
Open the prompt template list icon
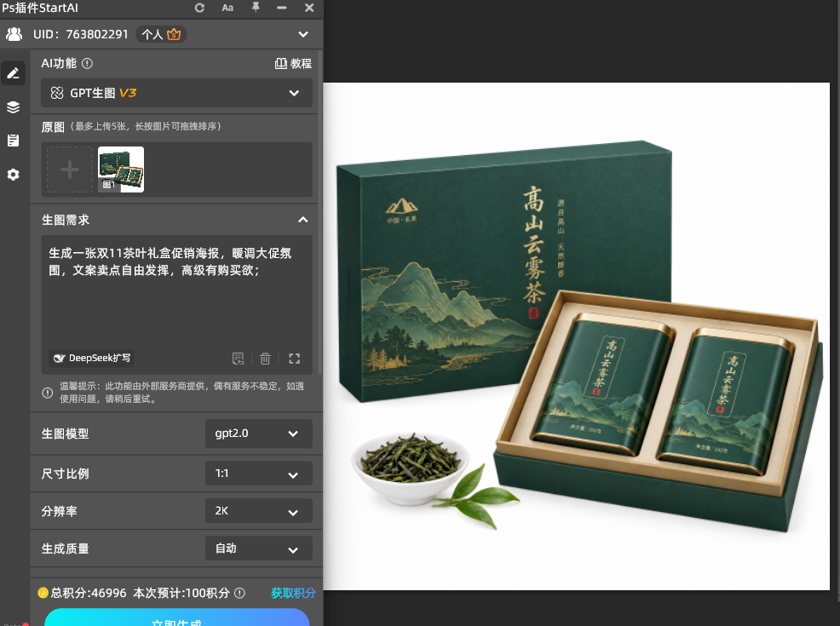[238, 359]
